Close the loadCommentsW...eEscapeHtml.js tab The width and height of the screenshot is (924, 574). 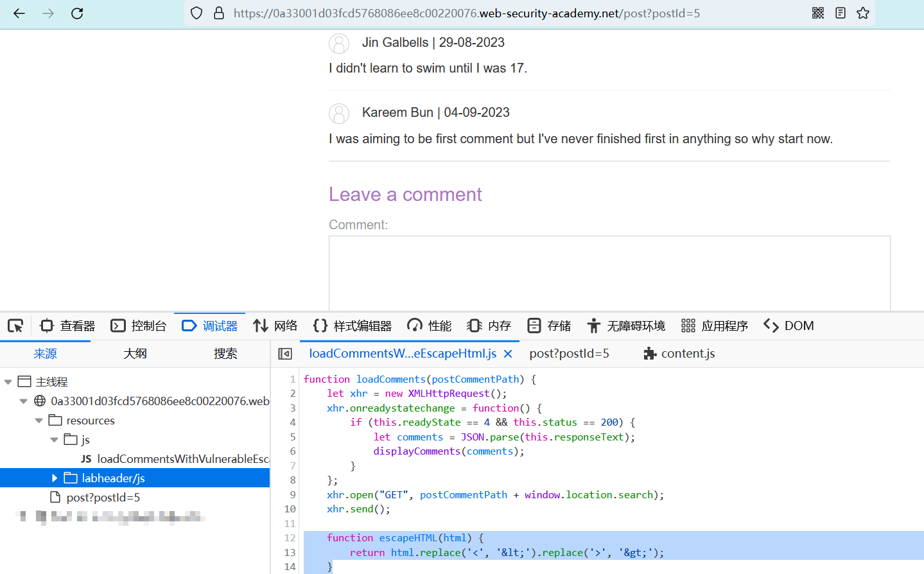(x=508, y=354)
